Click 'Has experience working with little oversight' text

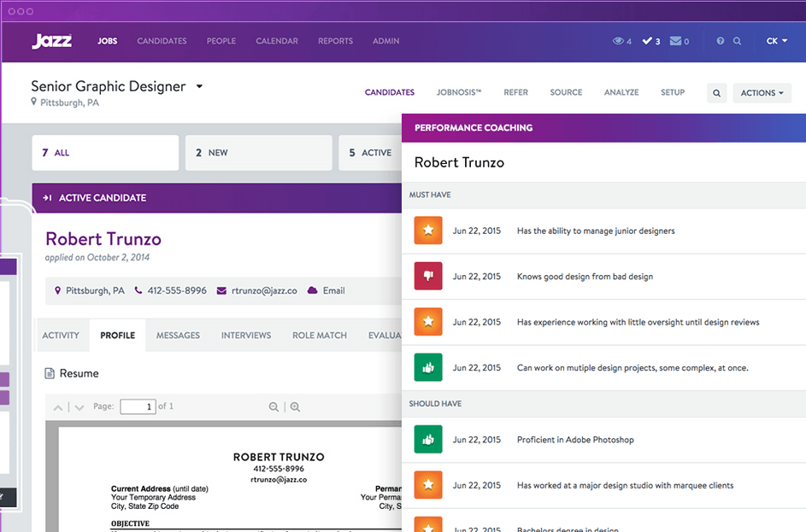tap(638, 322)
